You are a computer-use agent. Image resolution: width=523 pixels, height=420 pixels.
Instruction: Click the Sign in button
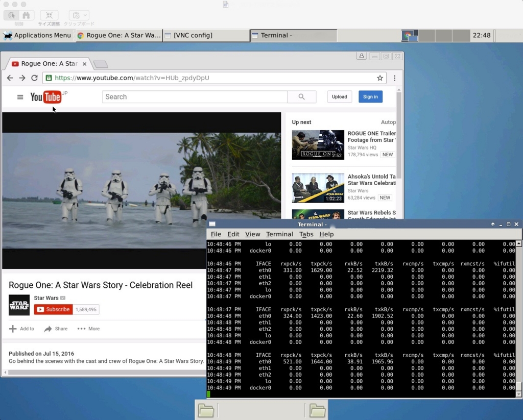370,96
